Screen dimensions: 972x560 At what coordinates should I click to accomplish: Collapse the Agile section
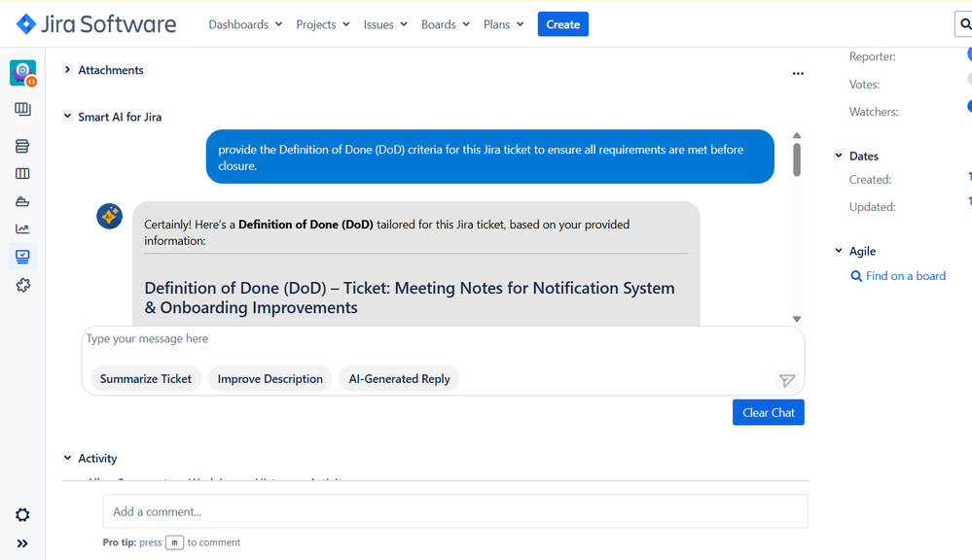tap(838, 251)
